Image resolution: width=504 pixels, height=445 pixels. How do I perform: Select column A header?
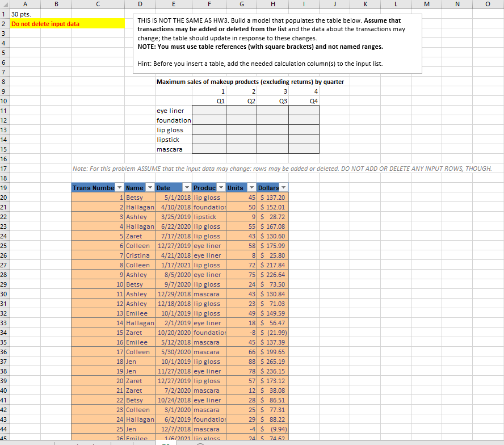coord(25,4)
